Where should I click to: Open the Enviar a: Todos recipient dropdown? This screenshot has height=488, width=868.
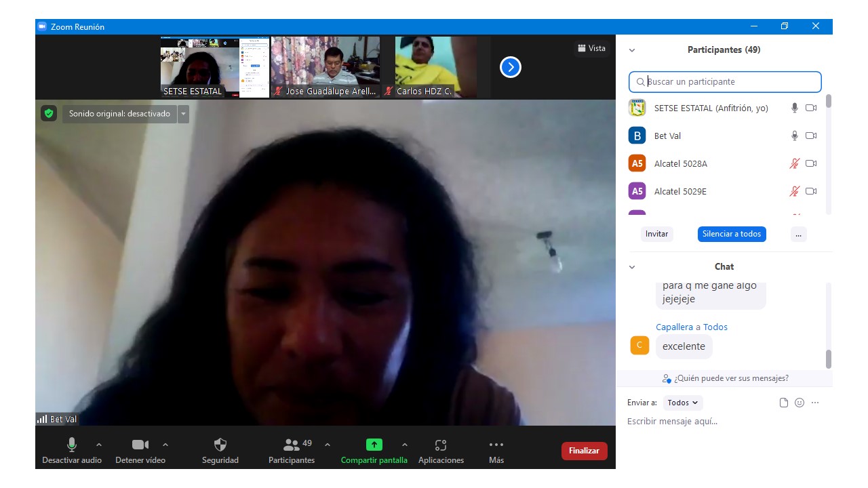(683, 403)
